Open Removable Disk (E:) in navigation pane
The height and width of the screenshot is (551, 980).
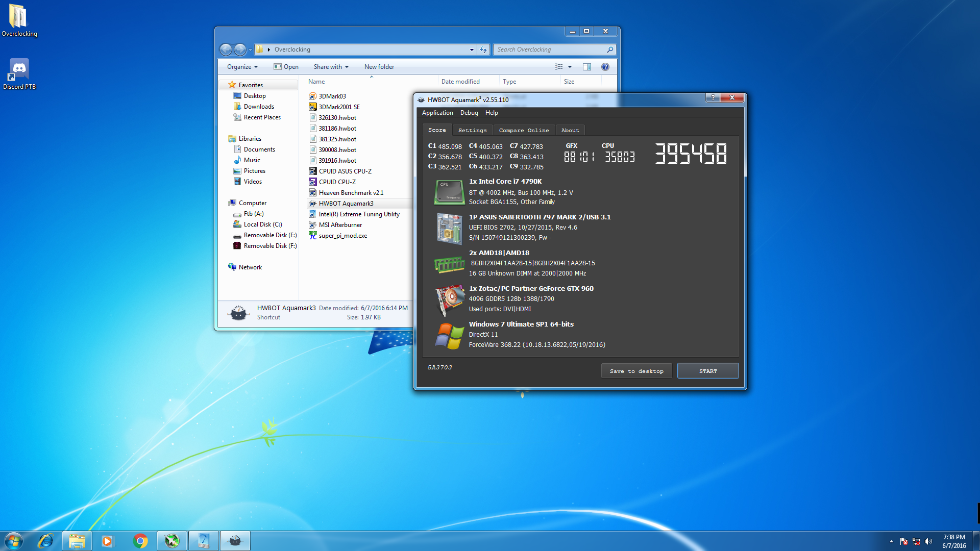[265, 235]
